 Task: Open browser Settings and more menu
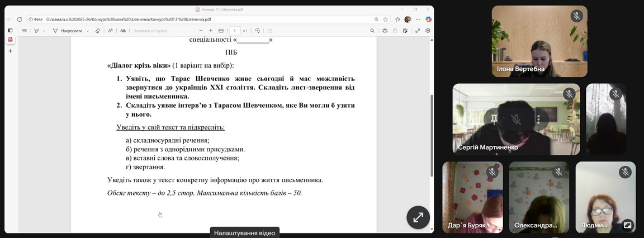[418, 19]
